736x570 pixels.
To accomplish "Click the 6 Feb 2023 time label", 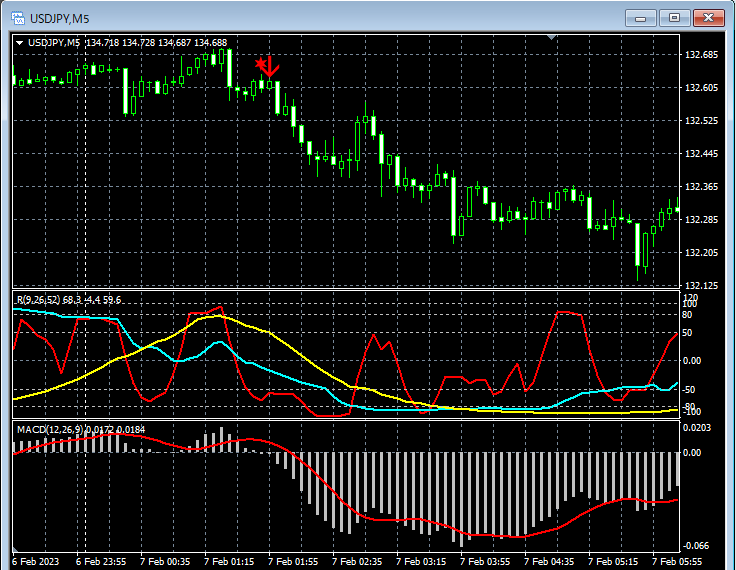I will (x=36, y=562).
